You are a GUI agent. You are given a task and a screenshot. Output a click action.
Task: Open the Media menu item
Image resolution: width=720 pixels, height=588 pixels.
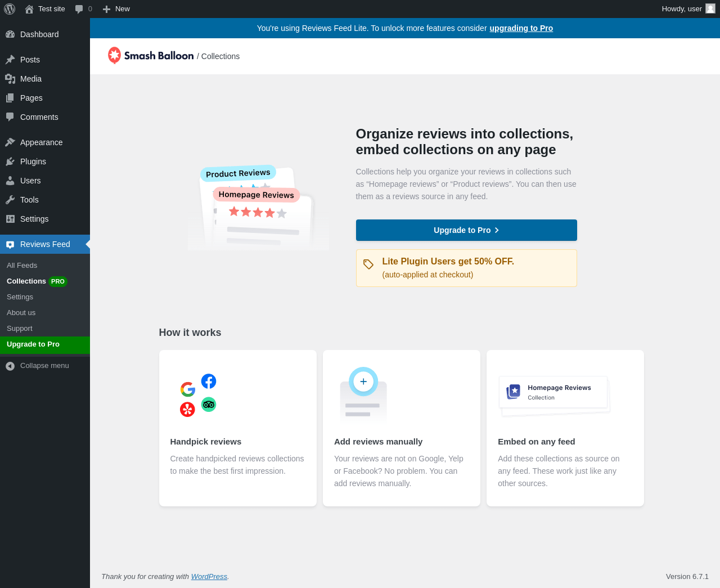(x=45, y=79)
